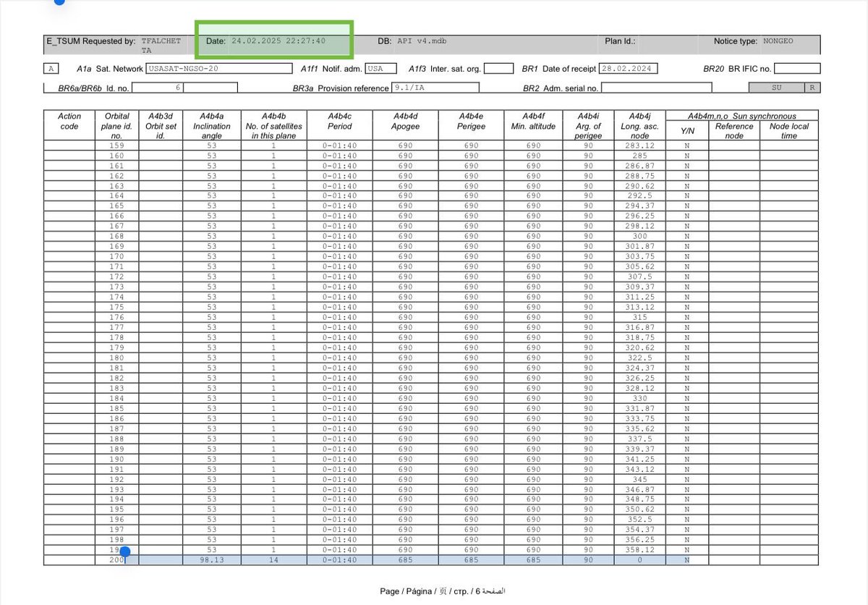This screenshot has width=868, height=605.
Task: Select Apogee value 685 in row 200
Action: pos(405,560)
